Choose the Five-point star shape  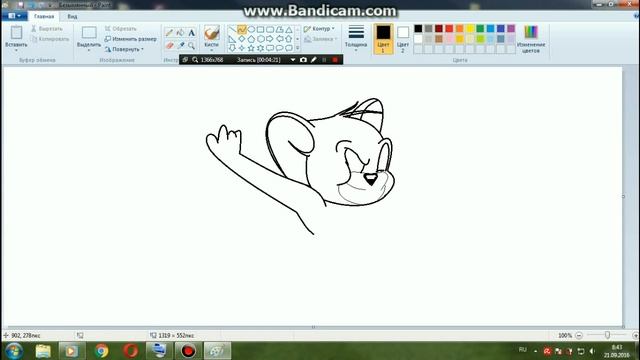tap(251, 48)
